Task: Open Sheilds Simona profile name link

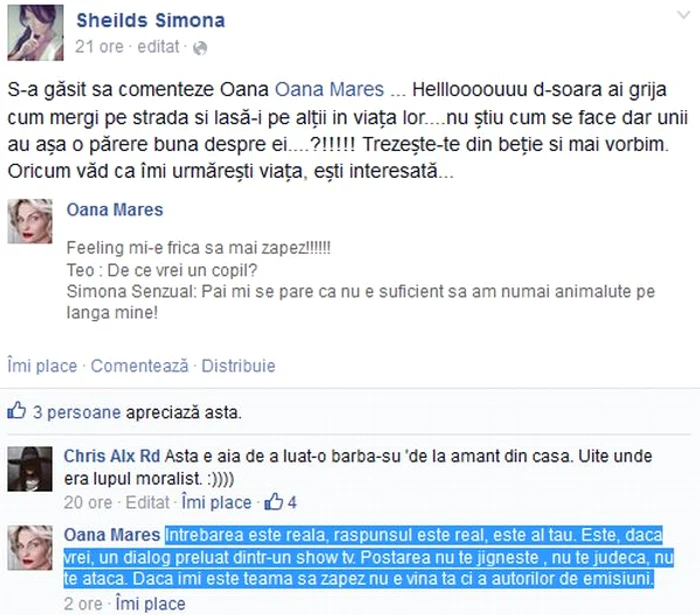Action: point(150,21)
